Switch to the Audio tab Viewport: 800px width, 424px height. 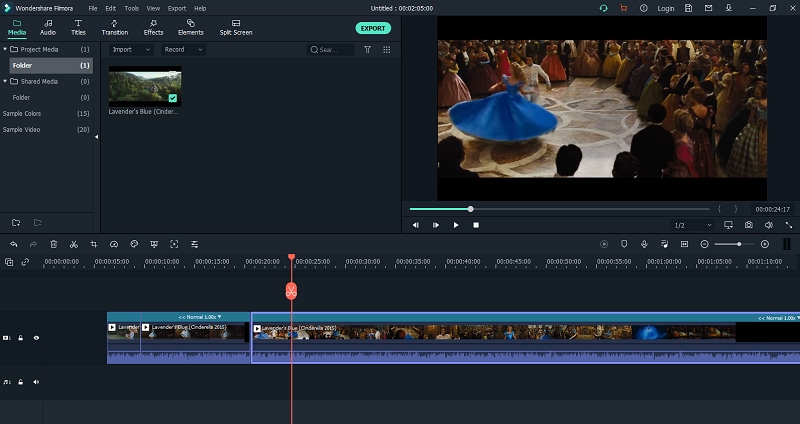pos(48,28)
